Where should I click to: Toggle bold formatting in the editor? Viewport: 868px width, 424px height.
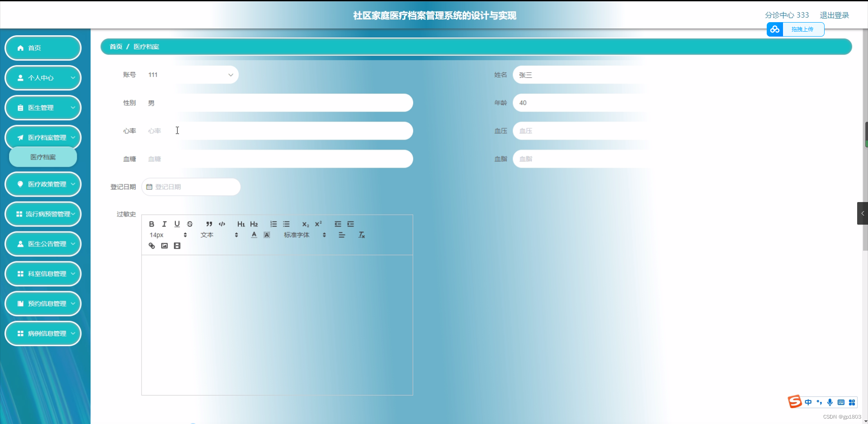tap(151, 224)
